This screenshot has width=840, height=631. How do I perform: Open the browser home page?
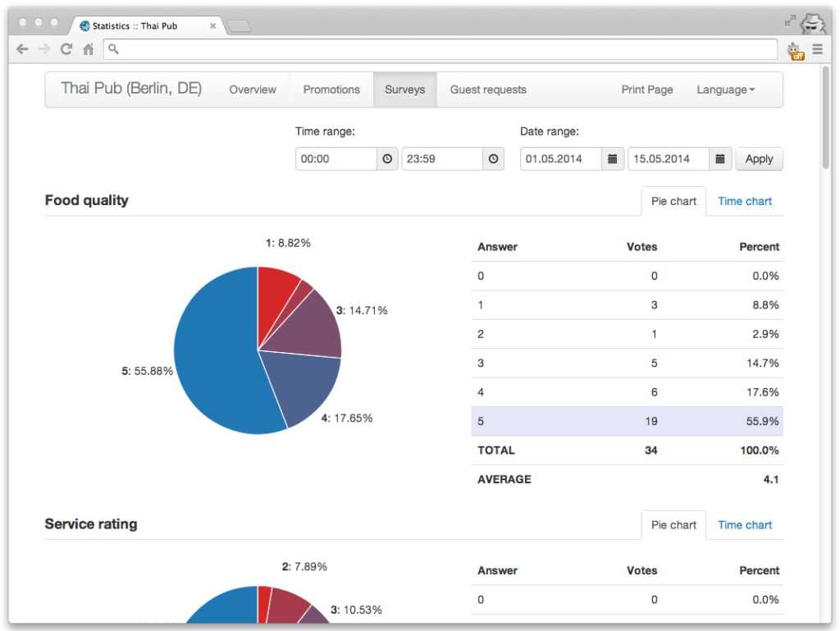[x=89, y=49]
